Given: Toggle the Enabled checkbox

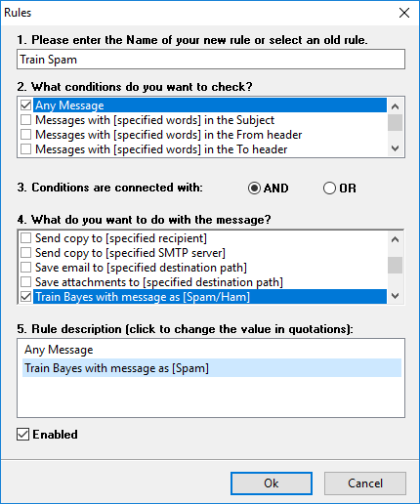Looking at the screenshot, I should click(22, 435).
